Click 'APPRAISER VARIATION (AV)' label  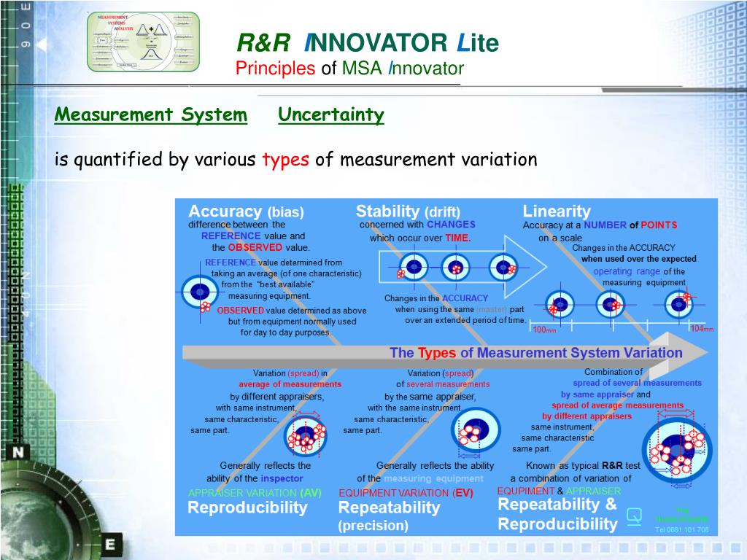click(x=255, y=493)
